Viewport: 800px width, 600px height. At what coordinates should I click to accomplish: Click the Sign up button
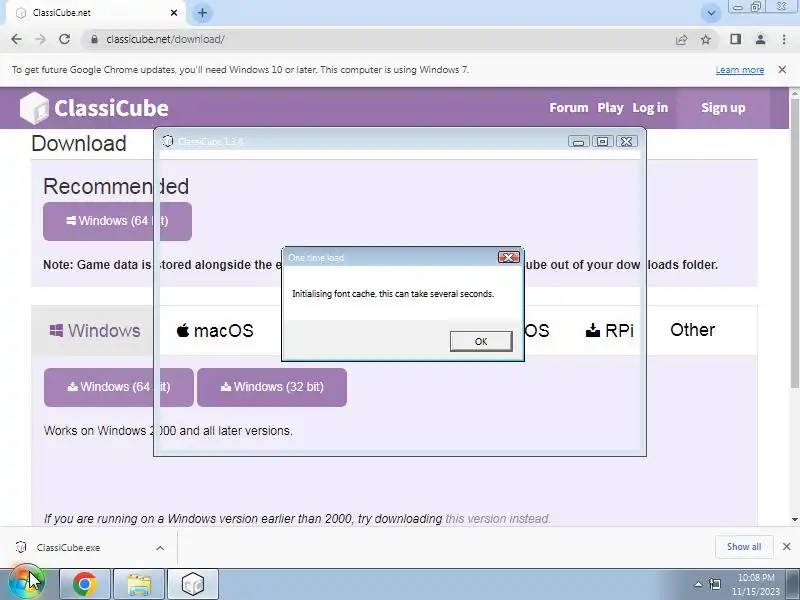coord(723,108)
